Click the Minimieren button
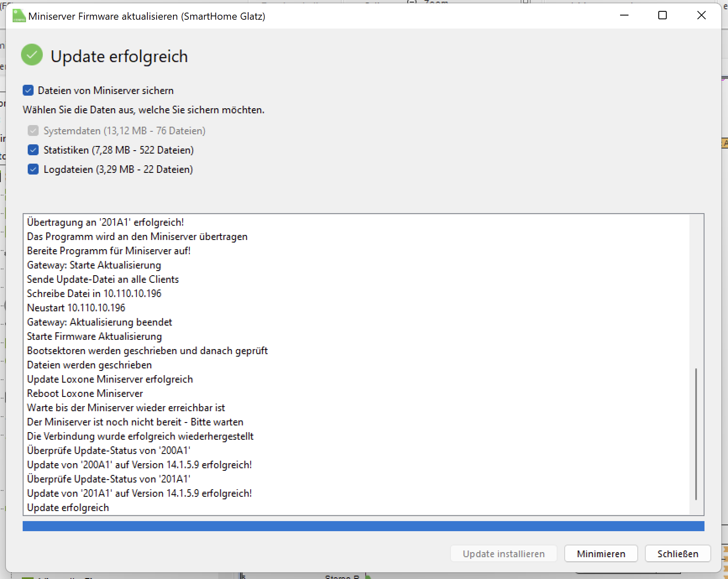Screen dimensions: 728x579 pyautogui.click(x=601, y=553)
